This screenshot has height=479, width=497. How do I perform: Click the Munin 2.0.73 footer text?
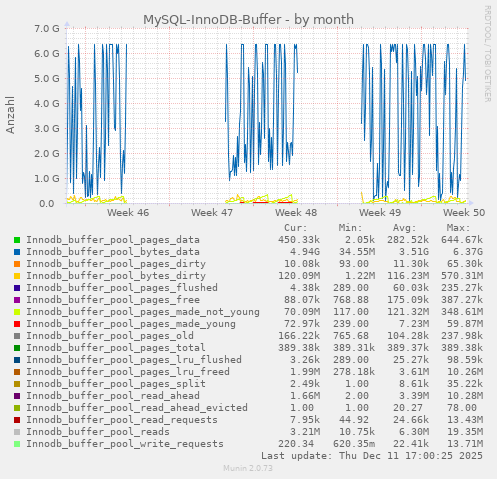click(248, 468)
